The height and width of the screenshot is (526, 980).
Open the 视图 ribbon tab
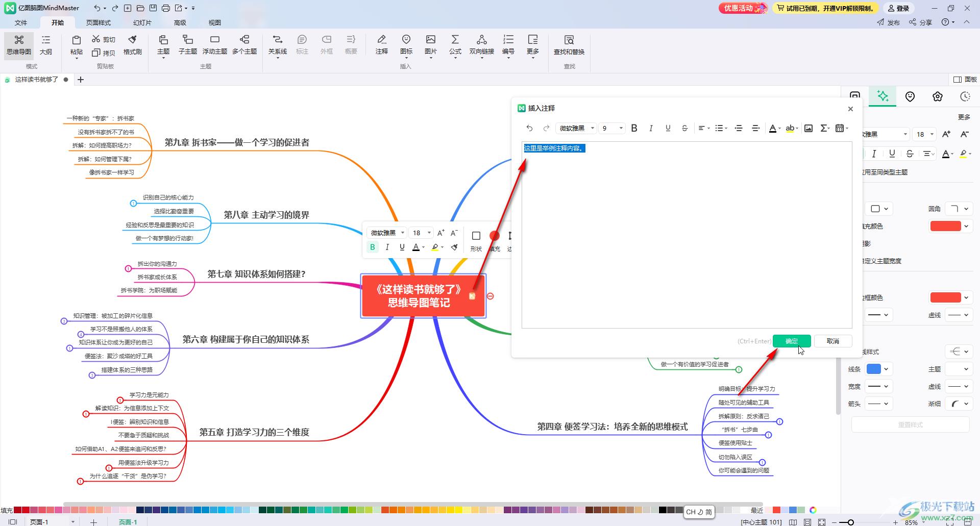214,22
